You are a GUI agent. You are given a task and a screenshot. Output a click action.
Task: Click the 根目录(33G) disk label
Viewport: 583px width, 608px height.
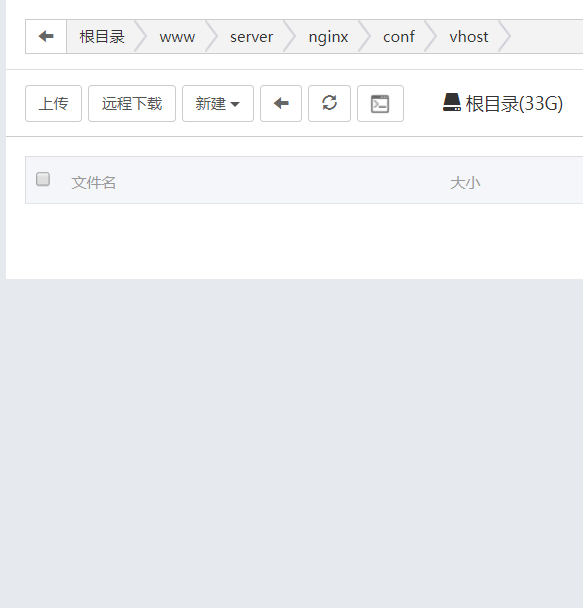coord(514,104)
